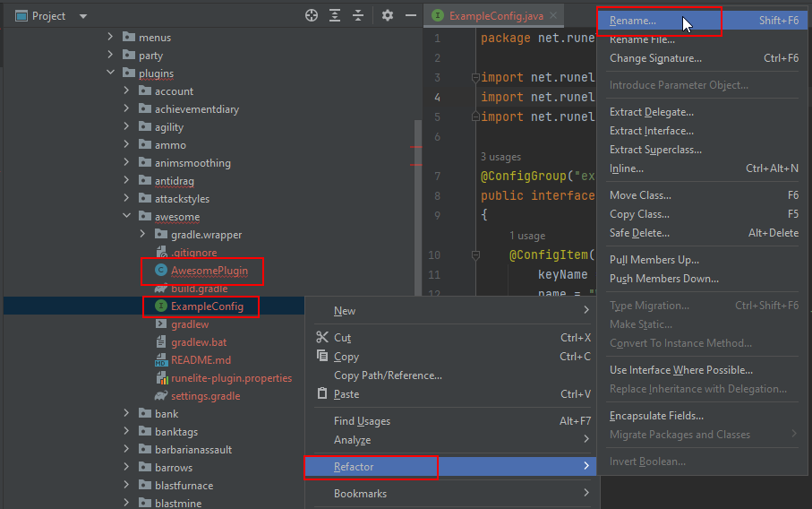Image resolution: width=812 pixels, height=509 pixels.
Task: Expand the achievementdiary folder
Action: pyautogui.click(x=126, y=108)
